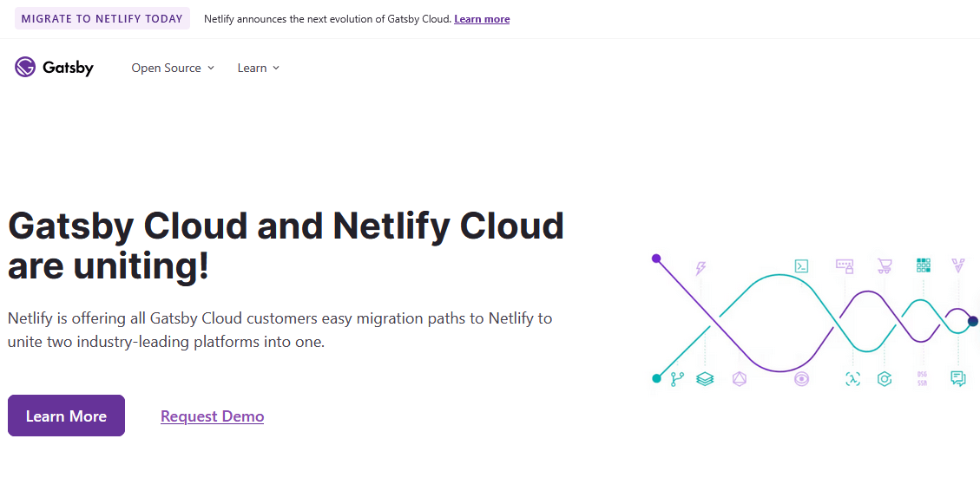Click the lightning bolt icon in the illustration
This screenshot has width=980, height=491.
pyautogui.click(x=700, y=268)
